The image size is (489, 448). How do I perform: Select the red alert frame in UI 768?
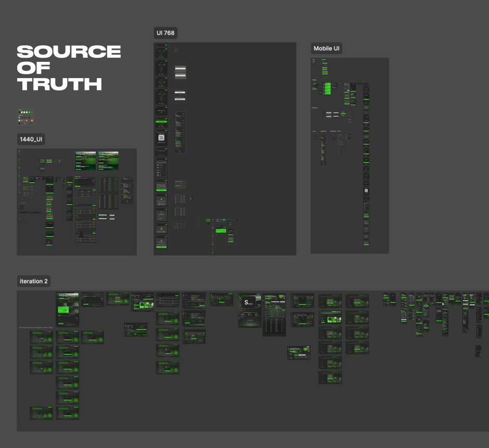pos(161,242)
